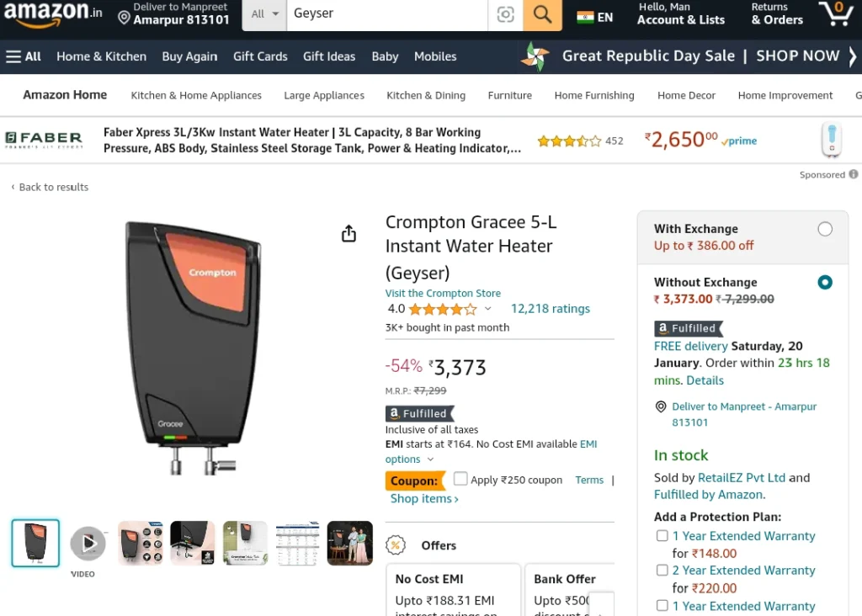Screen dimensions: 862x616
Task: Open the All search category dropdown
Action: 264,14
